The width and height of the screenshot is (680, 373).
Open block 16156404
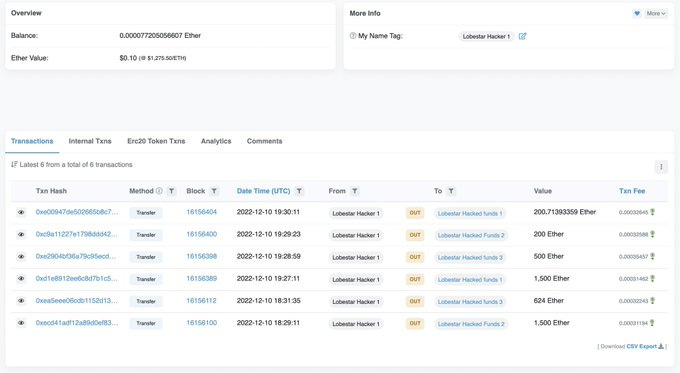click(x=202, y=212)
